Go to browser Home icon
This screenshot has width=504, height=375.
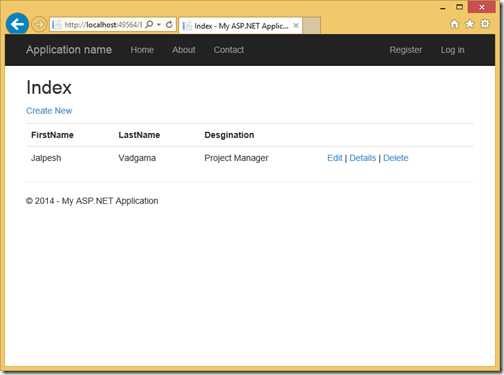454,24
